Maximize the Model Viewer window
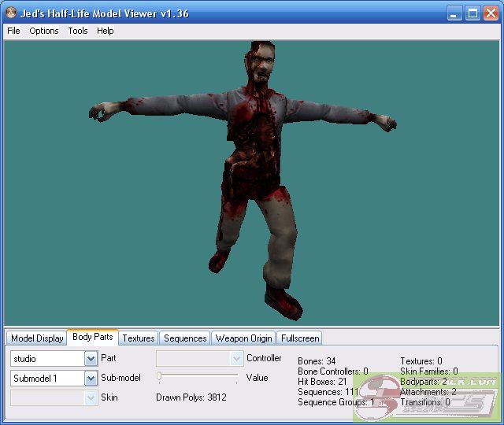 [472, 13]
